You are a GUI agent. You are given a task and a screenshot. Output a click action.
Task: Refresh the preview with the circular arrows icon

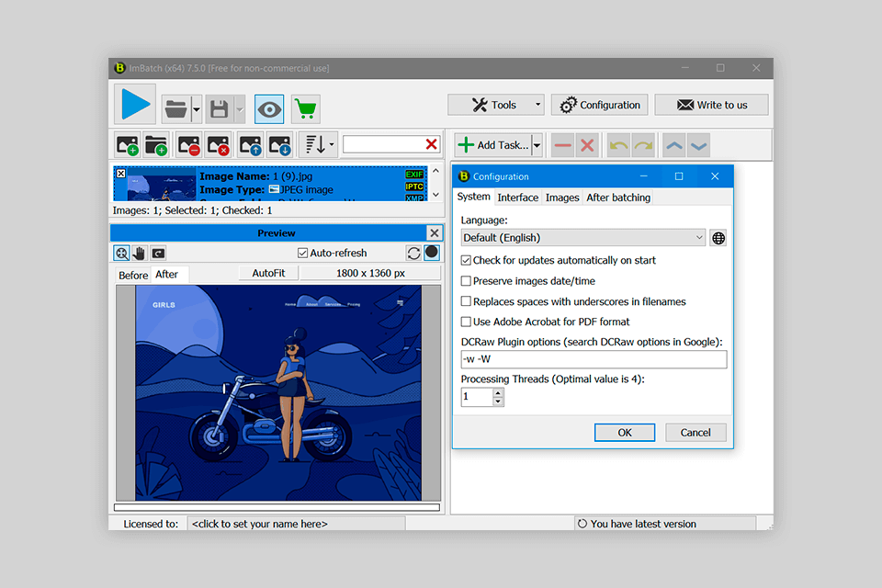coord(413,254)
